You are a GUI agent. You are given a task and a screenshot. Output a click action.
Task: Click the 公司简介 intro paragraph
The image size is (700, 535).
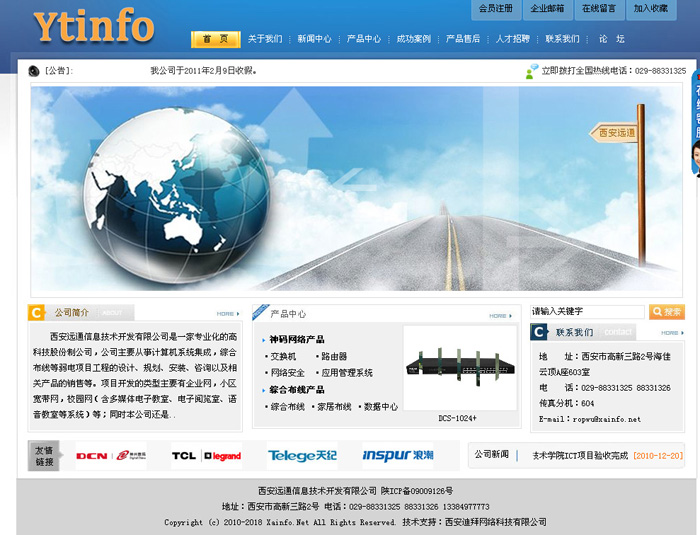point(135,376)
